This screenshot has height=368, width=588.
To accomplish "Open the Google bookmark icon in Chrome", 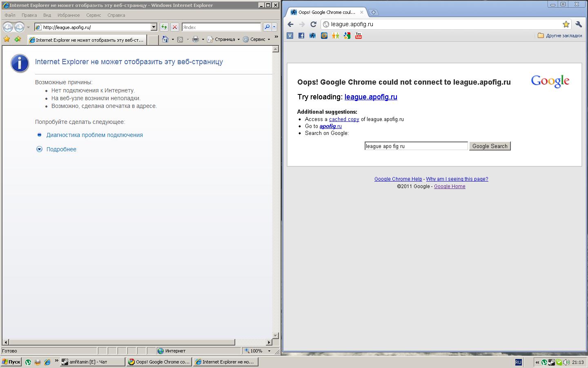I will (x=347, y=36).
